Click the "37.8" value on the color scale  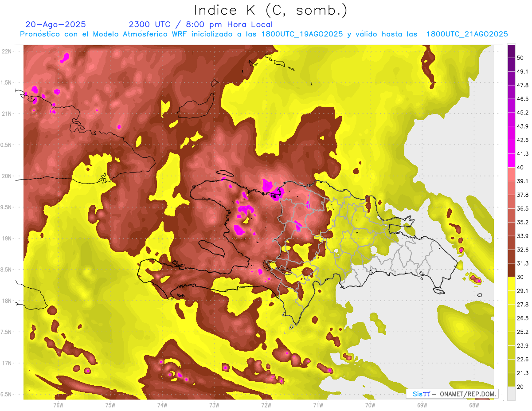pos(522,195)
